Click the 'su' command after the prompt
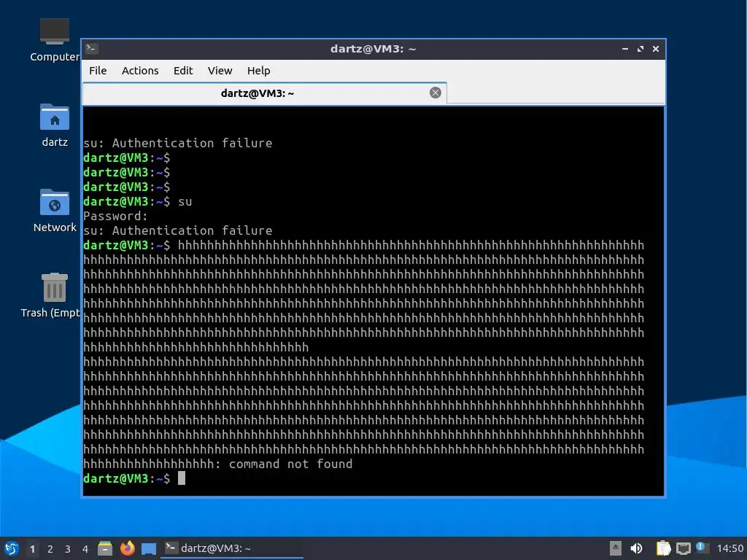This screenshot has width=747, height=560. coord(185,201)
